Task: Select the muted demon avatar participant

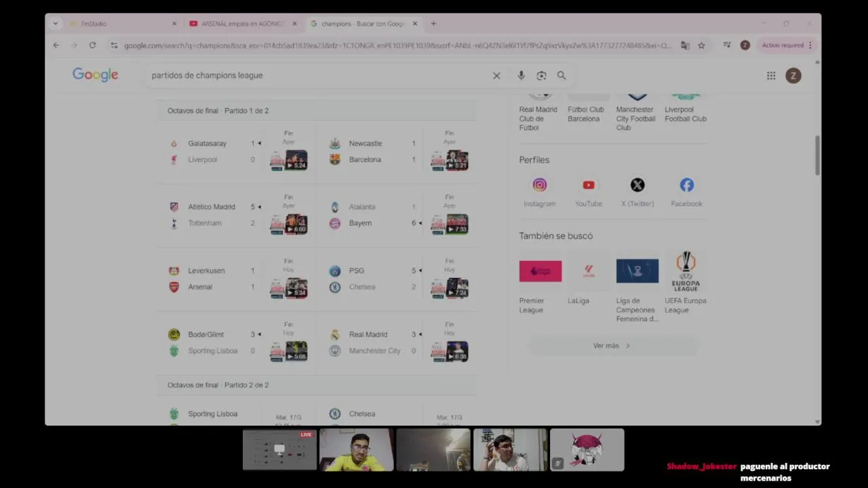Action: point(587,449)
